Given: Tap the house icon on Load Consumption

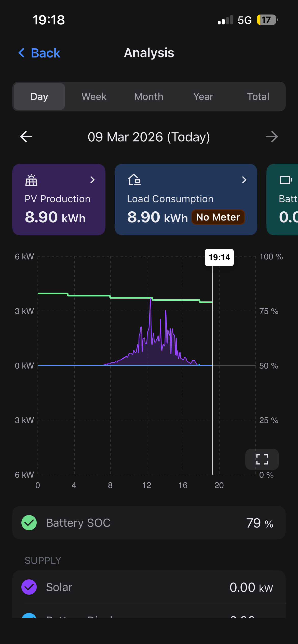Looking at the screenshot, I should pyautogui.click(x=134, y=180).
